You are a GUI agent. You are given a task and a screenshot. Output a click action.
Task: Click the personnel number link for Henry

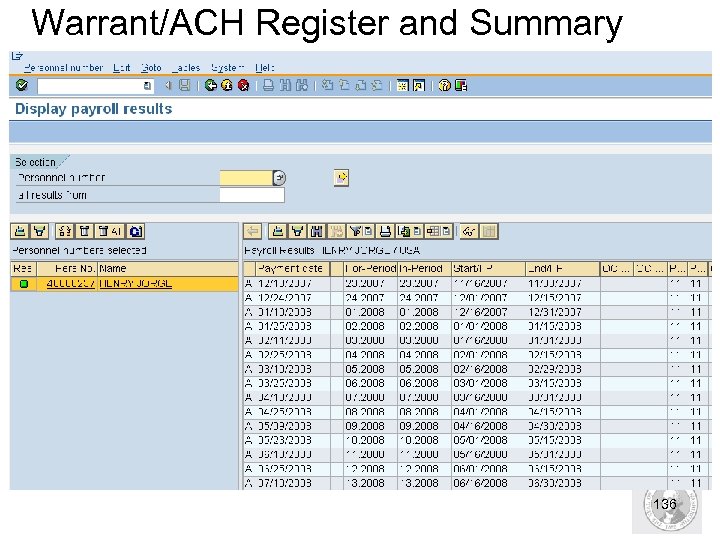point(71,284)
